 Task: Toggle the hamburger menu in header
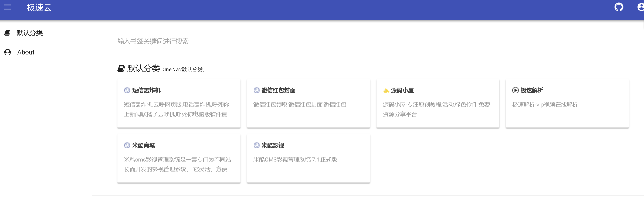coord(8,7)
